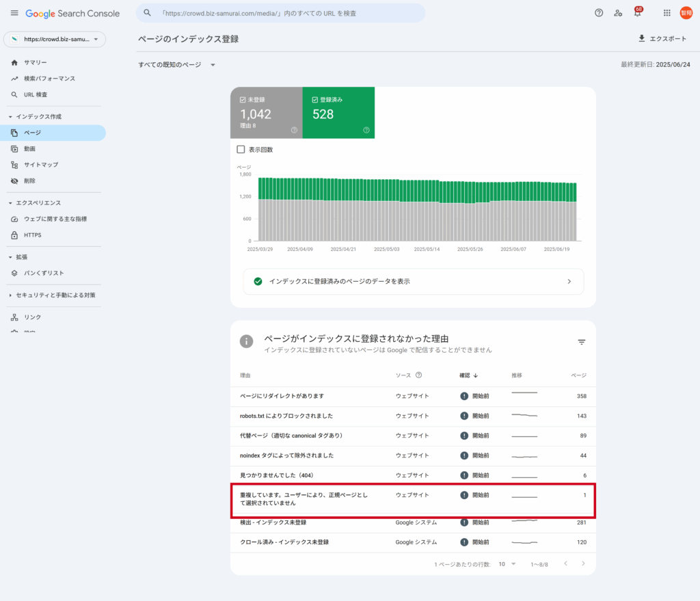Viewport: 700px width, 601px height.
Task: Open すべての既知のページ dropdown
Action: point(177,65)
